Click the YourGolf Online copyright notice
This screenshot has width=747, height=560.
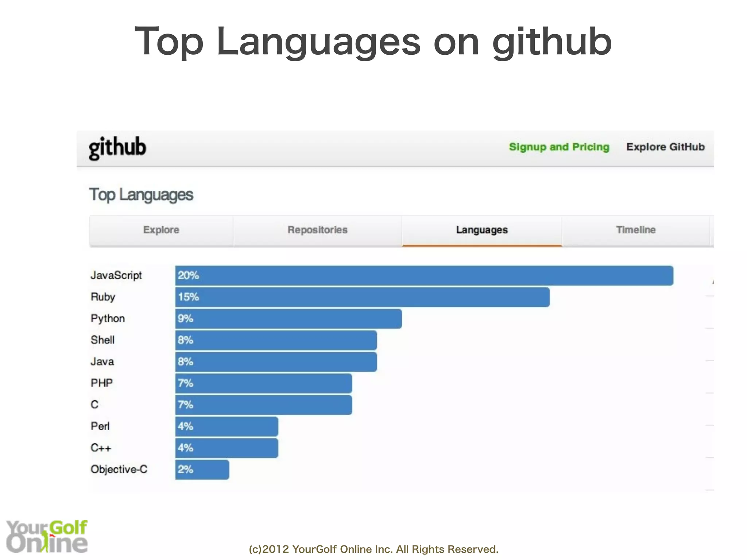click(x=373, y=549)
